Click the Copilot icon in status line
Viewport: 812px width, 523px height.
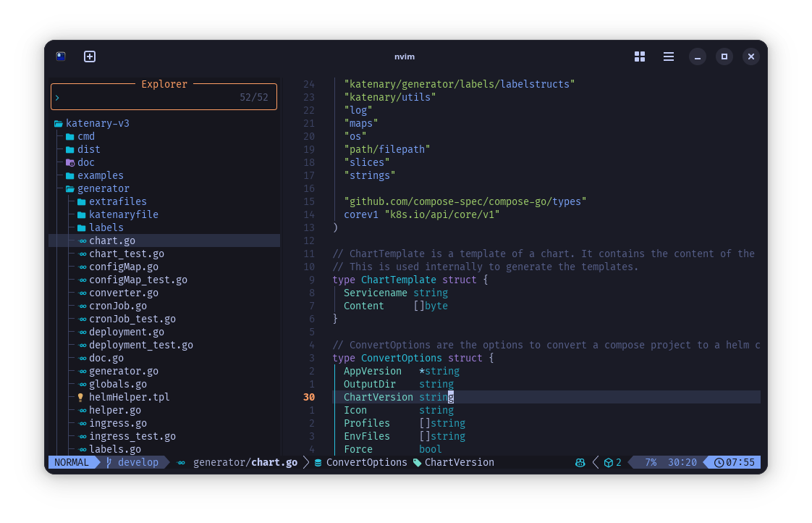[x=580, y=462]
